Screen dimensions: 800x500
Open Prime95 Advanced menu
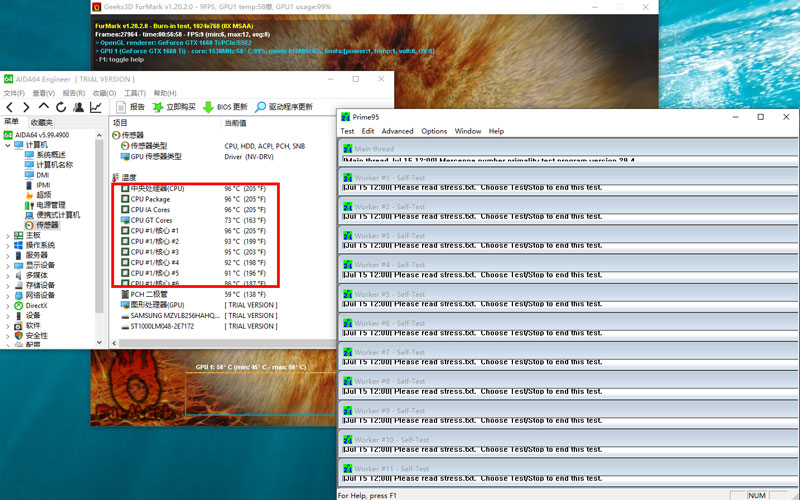pyautogui.click(x=397, y=131)
